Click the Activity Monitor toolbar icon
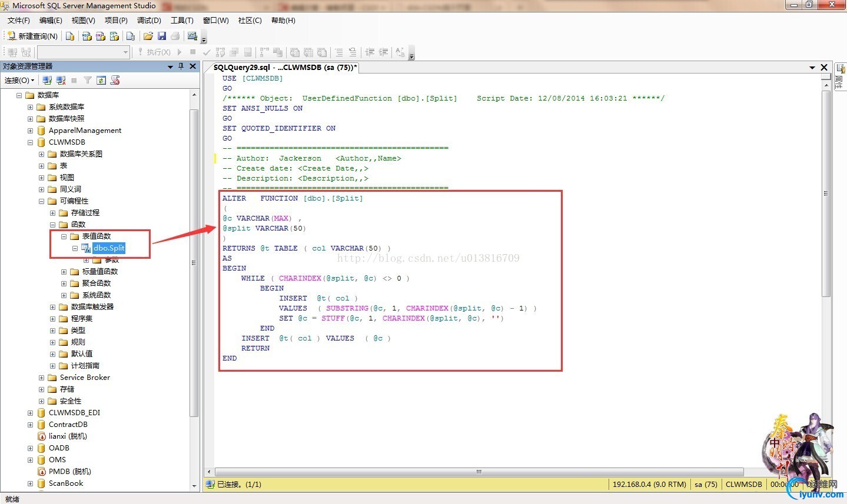This screenshot has width=847, height=504. coord(192,36)
